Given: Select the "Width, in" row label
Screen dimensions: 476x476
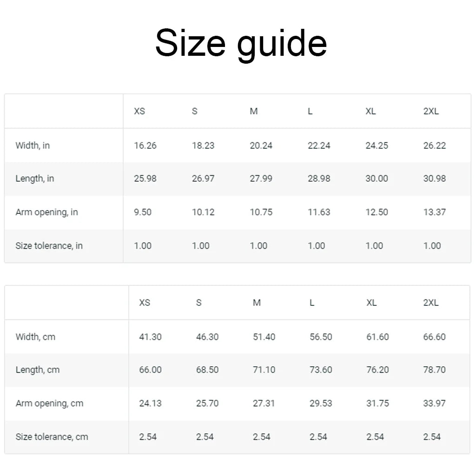Looking at the screenshot, I should tap(33, 145).
